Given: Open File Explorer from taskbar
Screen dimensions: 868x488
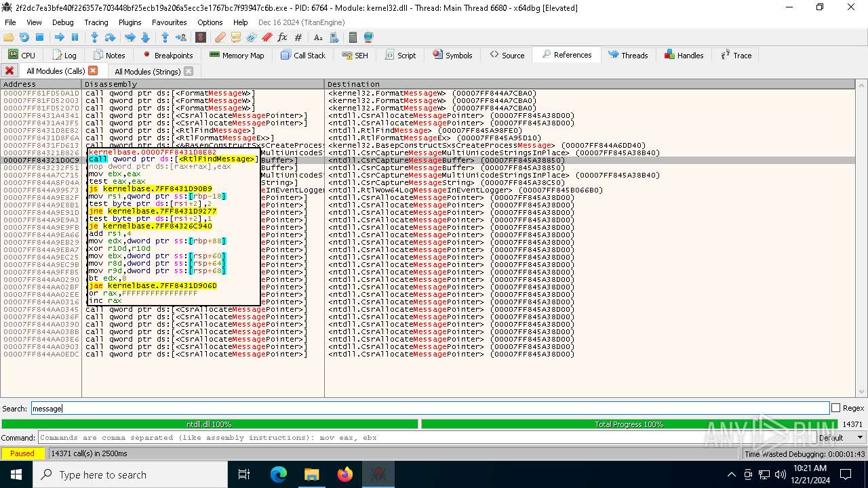Looking at the screenshot, I should (x=311, y=474).
